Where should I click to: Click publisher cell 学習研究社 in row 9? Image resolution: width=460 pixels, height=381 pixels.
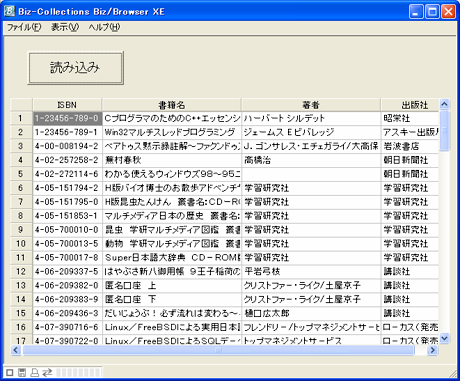pyautogui.click(x=410, y=230)
